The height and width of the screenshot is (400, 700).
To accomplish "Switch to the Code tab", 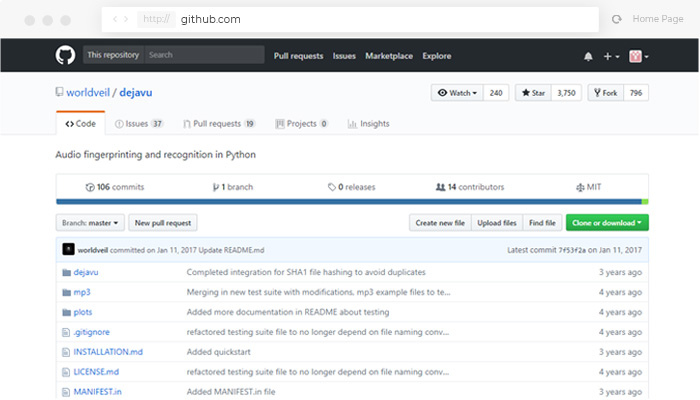I will click(81, 124).
